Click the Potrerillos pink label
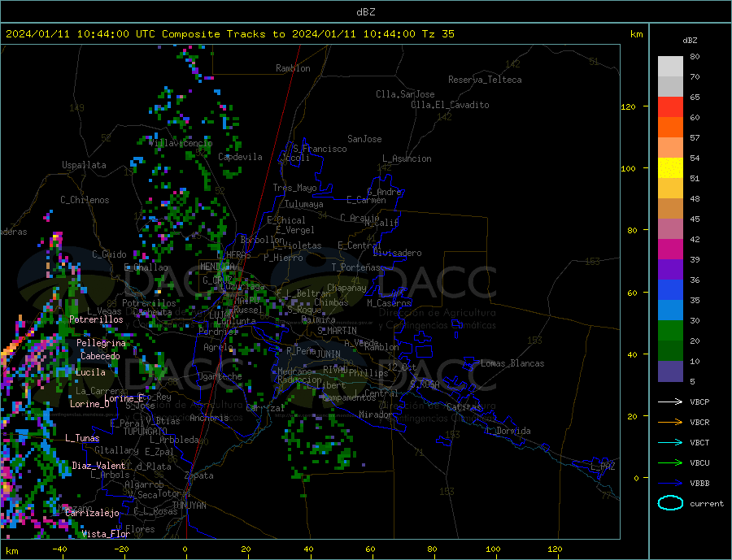732x560 pixels. pyautogui.click(x=96, y=319)
